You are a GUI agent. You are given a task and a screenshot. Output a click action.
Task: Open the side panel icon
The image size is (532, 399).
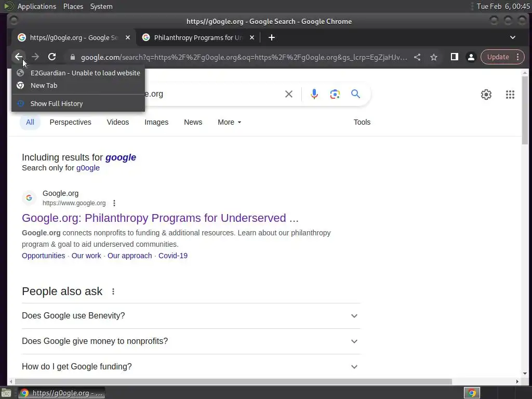pos(454,57)
